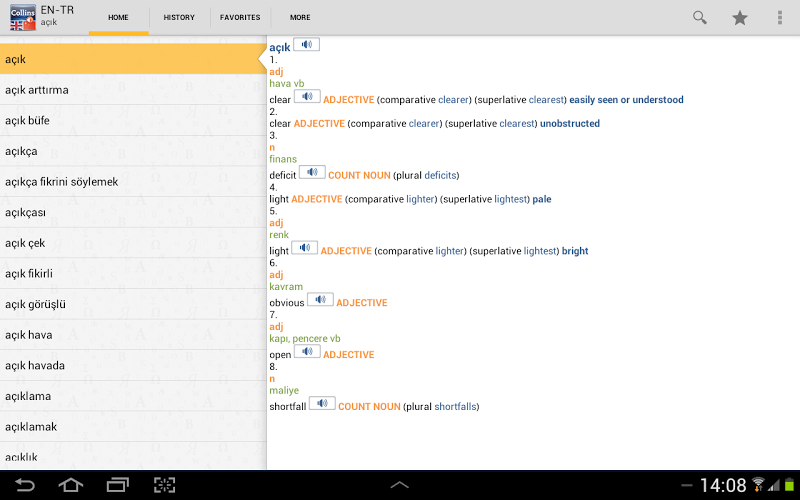Switch to the HOME tab
The width and height of the screenshot is (800, 500).
click(118, 17)
